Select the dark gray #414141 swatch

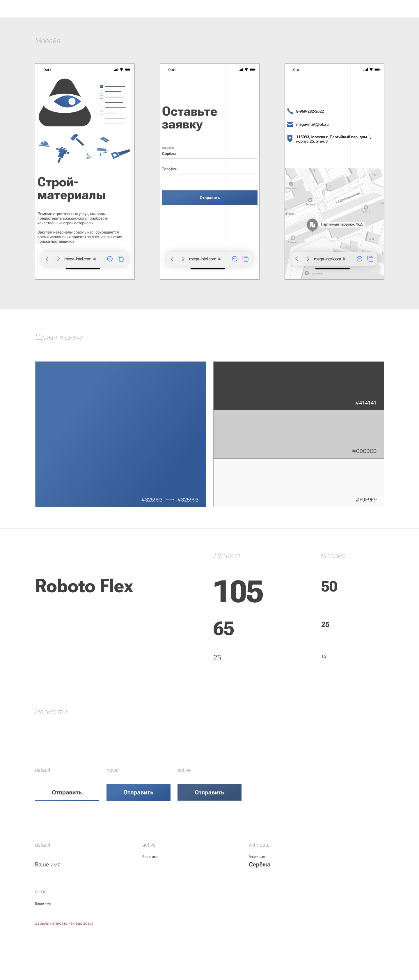click(x=299, y=385)
